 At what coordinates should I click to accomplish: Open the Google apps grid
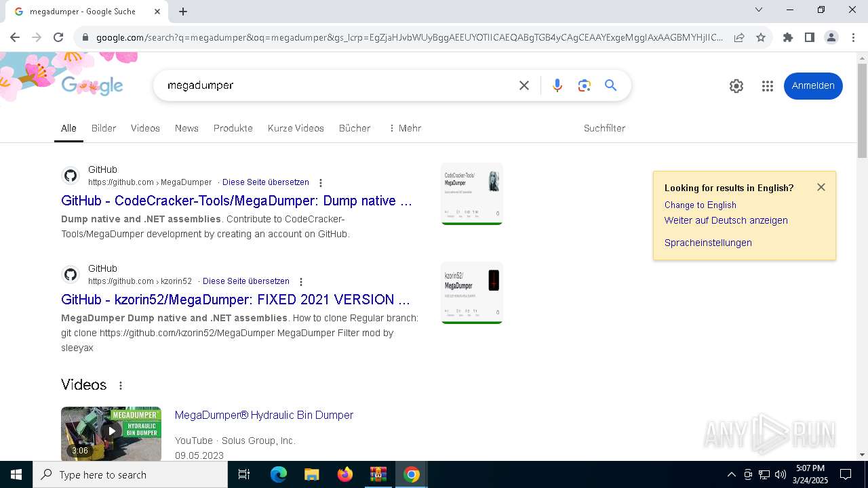tap(768, 86)
